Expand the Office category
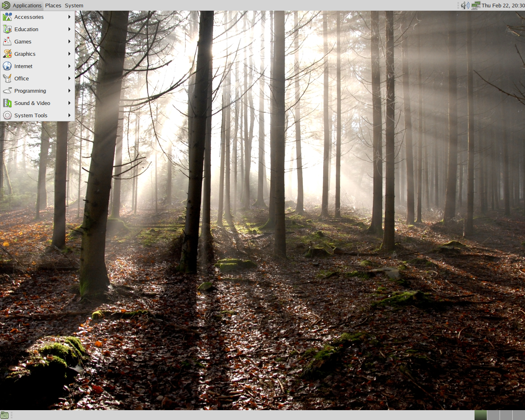 (x=37, y=78)
